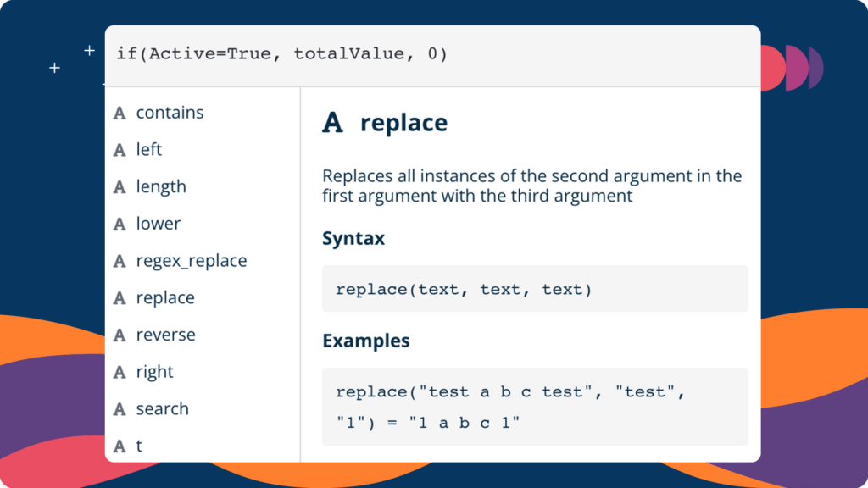Click the text-type icon beside search
Image resolution: width=868 pixels, height=488 pixels.
(120, 409)
